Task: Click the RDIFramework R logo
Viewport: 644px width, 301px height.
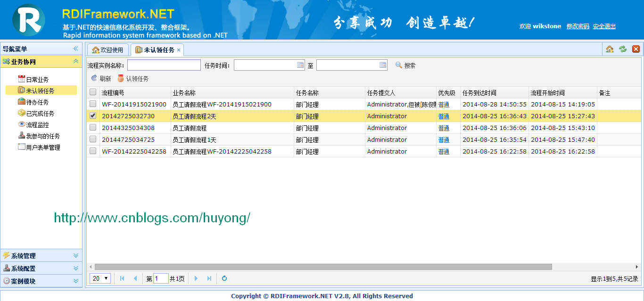Action: [29, 20]
